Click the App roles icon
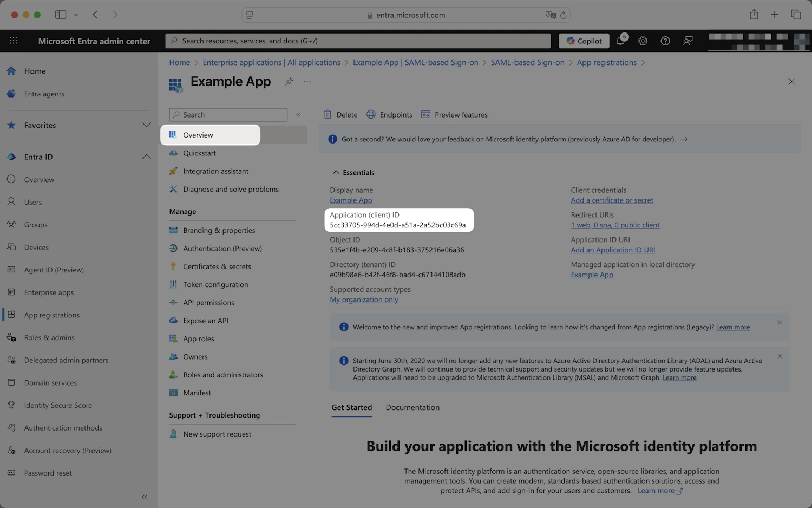Image resolution: width=812 pixels, height=508 pixels. click(x=173, y=338)
